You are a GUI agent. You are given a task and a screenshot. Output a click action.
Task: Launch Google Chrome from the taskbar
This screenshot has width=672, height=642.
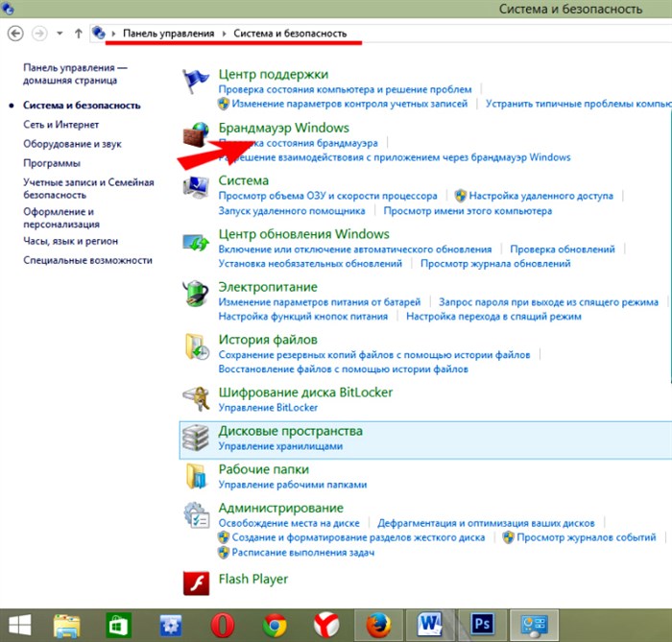click(x=275, y=626)
